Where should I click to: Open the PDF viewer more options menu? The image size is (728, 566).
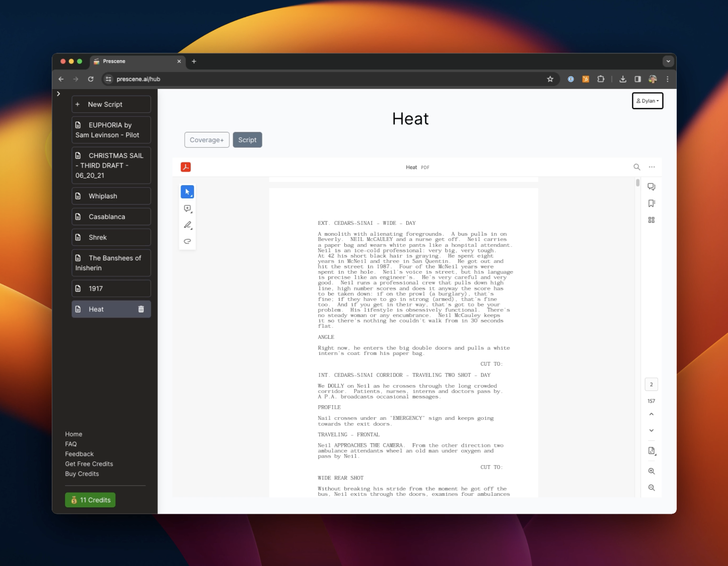pyautogui.click(x=652, y=167)
